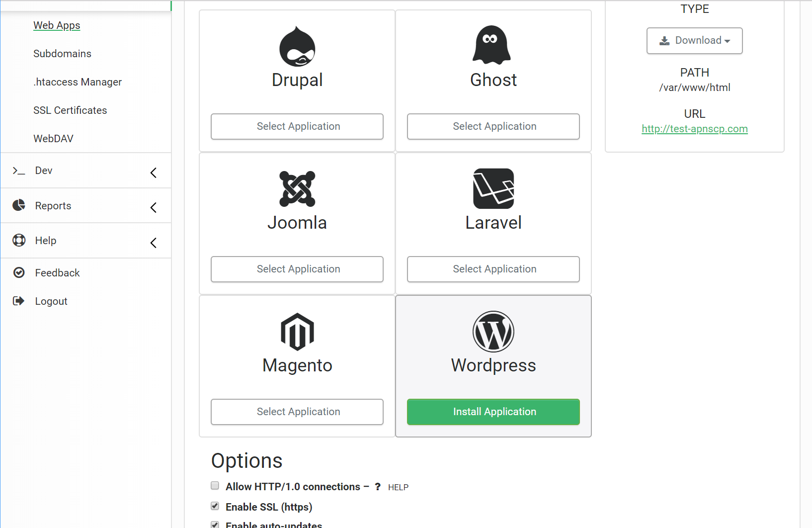The image size is (812, 528).
Task: Click the Laravel application name
Action: (493, 223)
